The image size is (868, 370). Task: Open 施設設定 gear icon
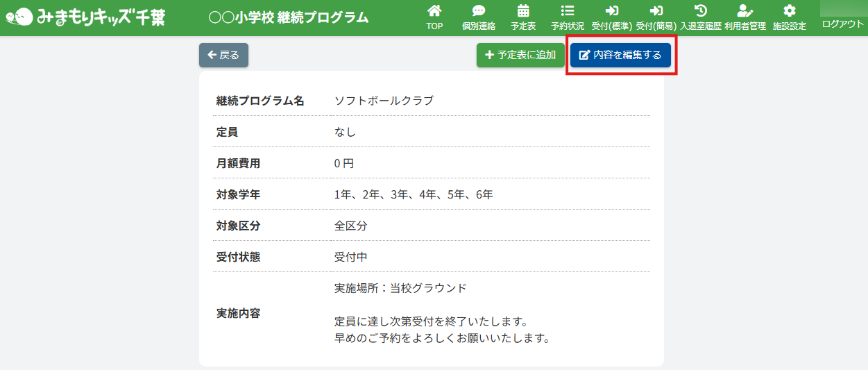[789, 11]
